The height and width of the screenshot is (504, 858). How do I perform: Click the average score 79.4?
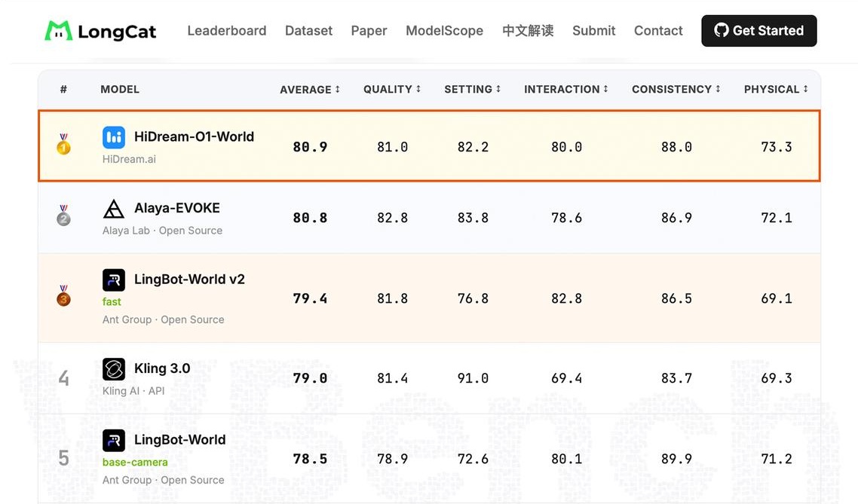(x=310, y=298)
